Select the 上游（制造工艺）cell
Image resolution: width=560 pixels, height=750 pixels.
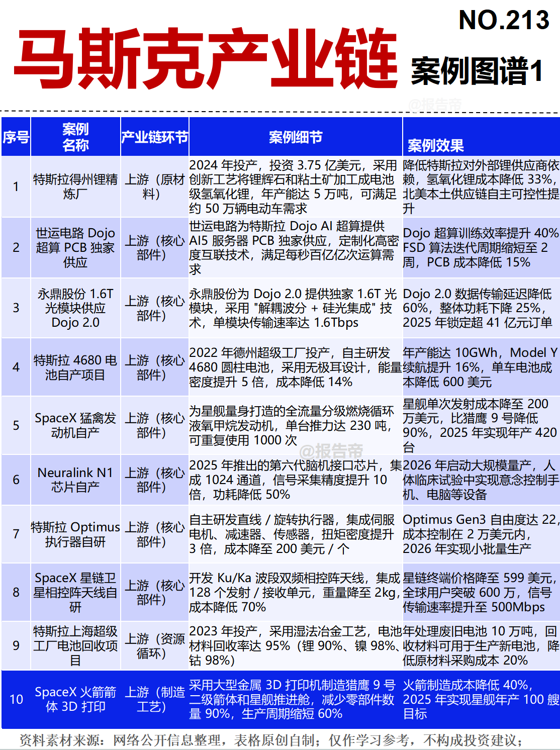tap(155, 699)
